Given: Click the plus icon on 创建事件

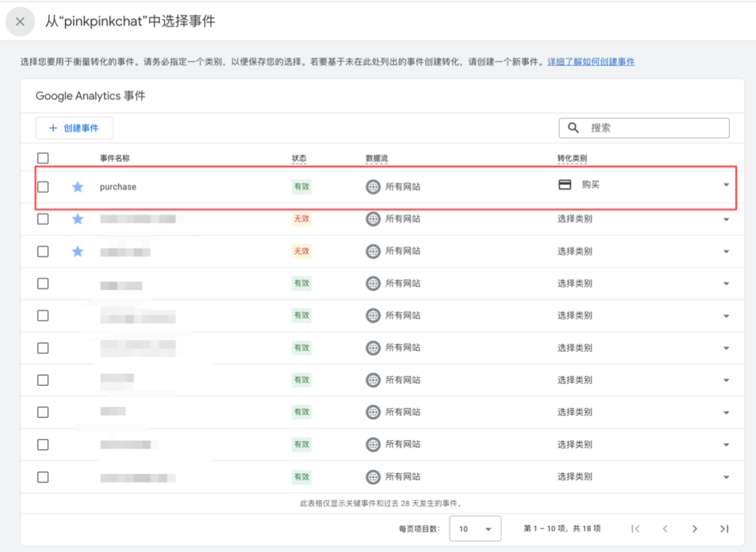Looking at the screenshot, I should coord(54,127).
